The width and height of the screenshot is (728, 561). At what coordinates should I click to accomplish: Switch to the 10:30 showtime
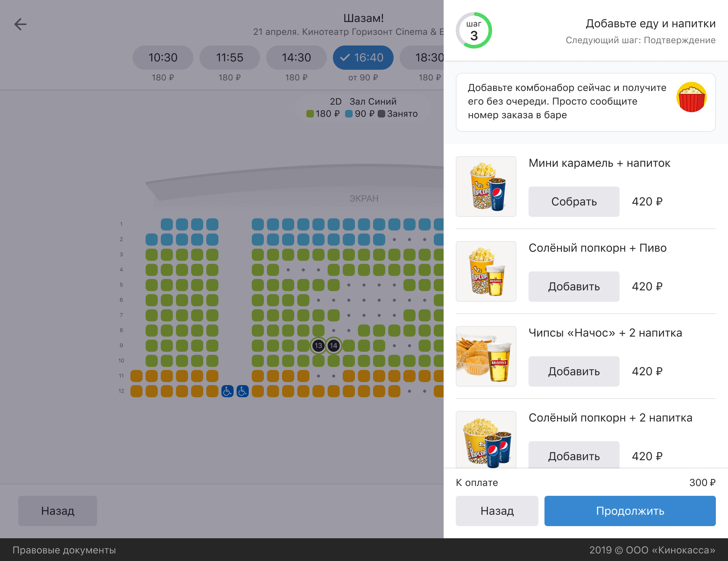click(163, 58)
